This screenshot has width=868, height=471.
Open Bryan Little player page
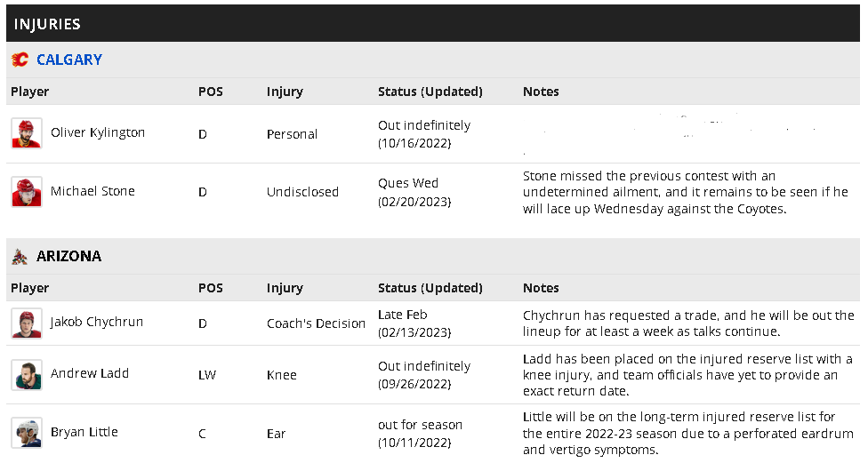coord(84,432)
